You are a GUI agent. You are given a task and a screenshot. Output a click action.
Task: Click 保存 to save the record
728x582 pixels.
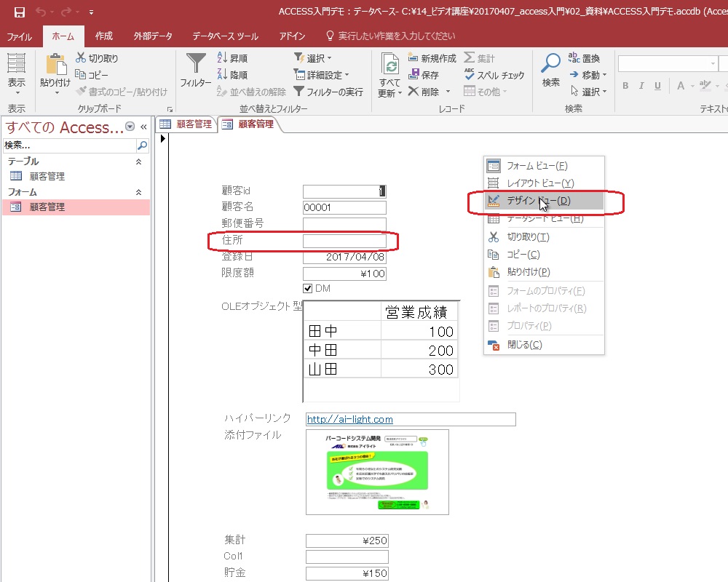pos(424,75)
